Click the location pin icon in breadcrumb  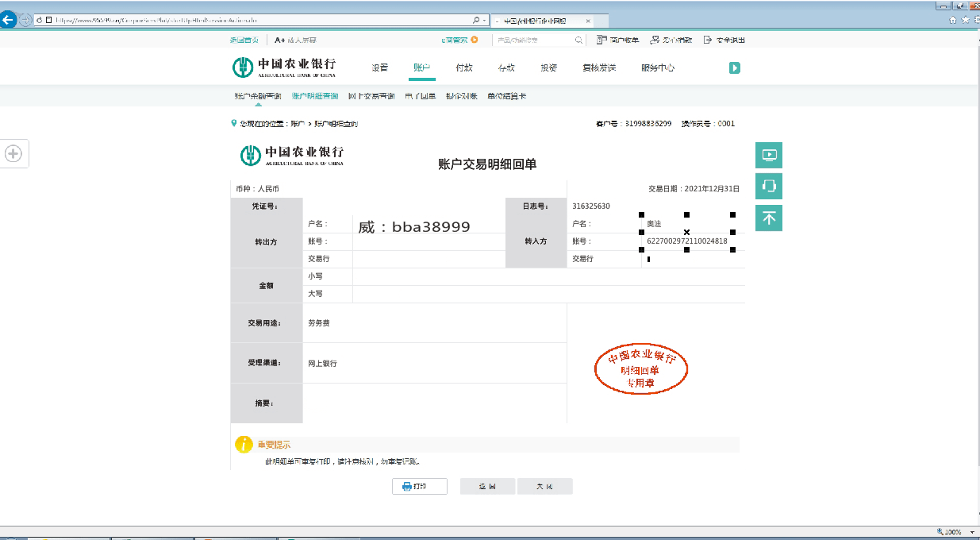[x=233, y=123]
